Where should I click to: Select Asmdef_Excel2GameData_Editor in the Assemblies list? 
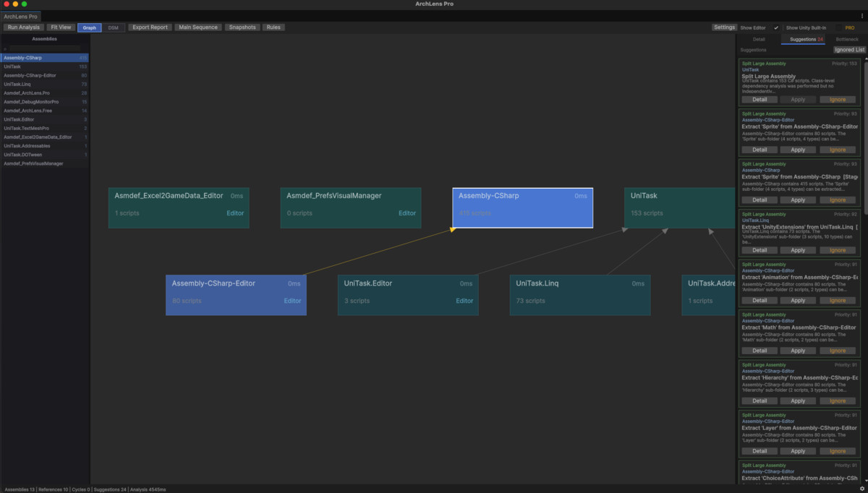point(45,137)
